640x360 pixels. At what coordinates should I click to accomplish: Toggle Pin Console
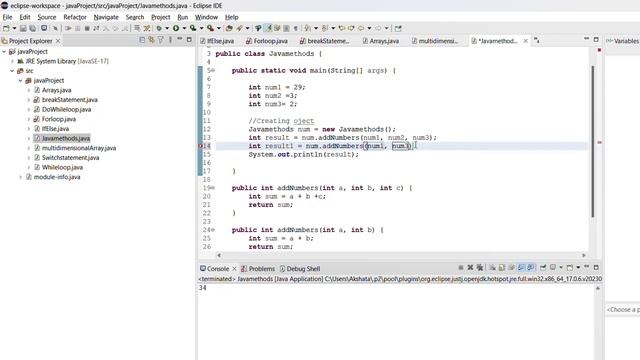543,268
